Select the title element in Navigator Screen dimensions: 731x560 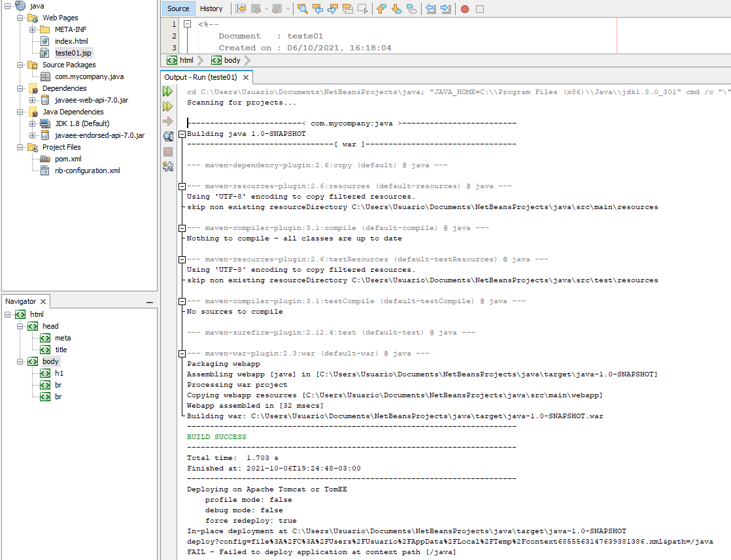pos(61,350)
